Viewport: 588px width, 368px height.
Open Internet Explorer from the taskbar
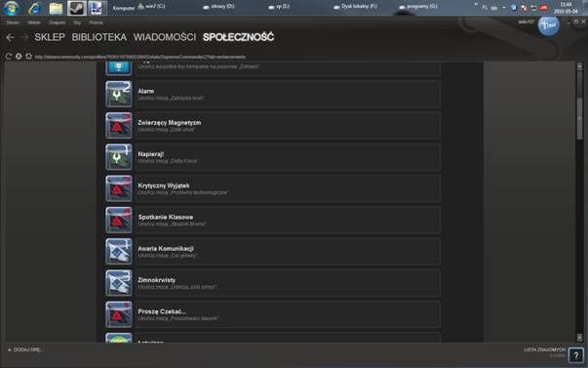pos(35,8)
